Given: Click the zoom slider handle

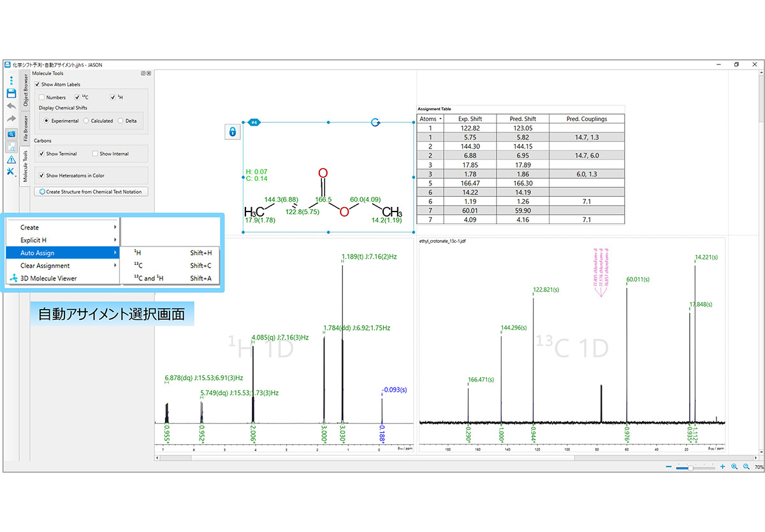Looking at the screenshot, I should [690, 468].
